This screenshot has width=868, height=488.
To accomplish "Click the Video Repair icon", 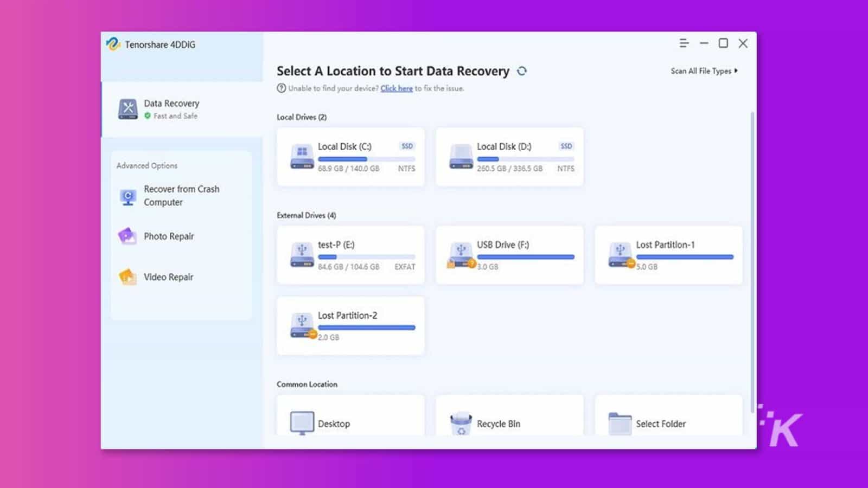I will point(127,277).
